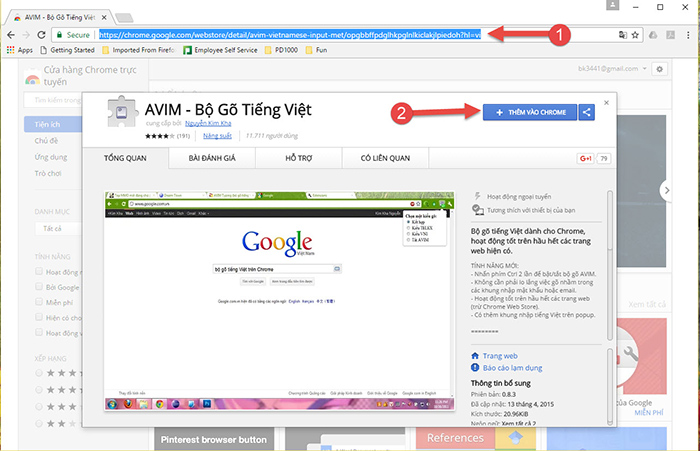Open the Fun bookmark folder
The height and width of the screenshot is (451, 700).
[316, 50]
